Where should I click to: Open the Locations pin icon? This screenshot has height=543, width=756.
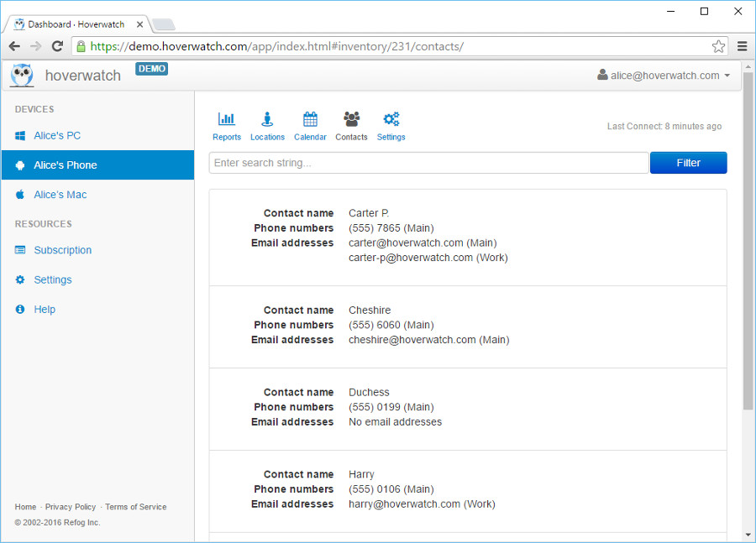tap(267, 119)
